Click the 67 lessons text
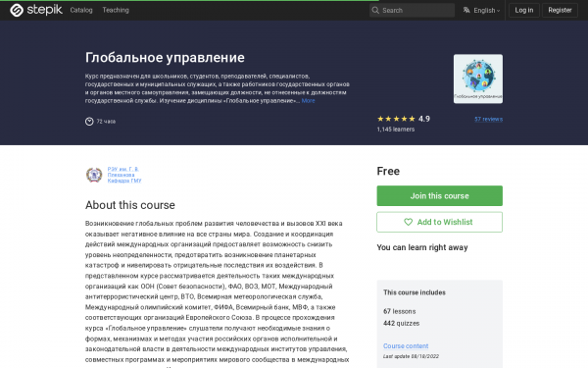588x368 pixels. tap(400, 311)
